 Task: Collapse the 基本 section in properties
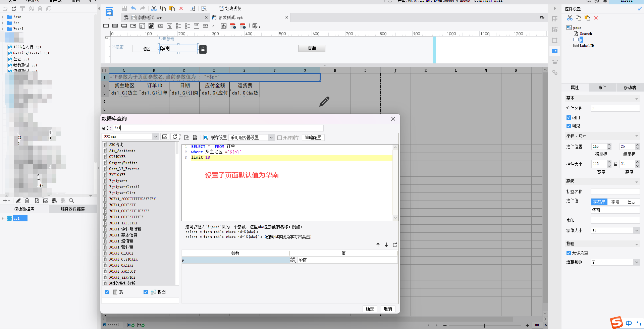pyautogui.click(x=636, y=99)
